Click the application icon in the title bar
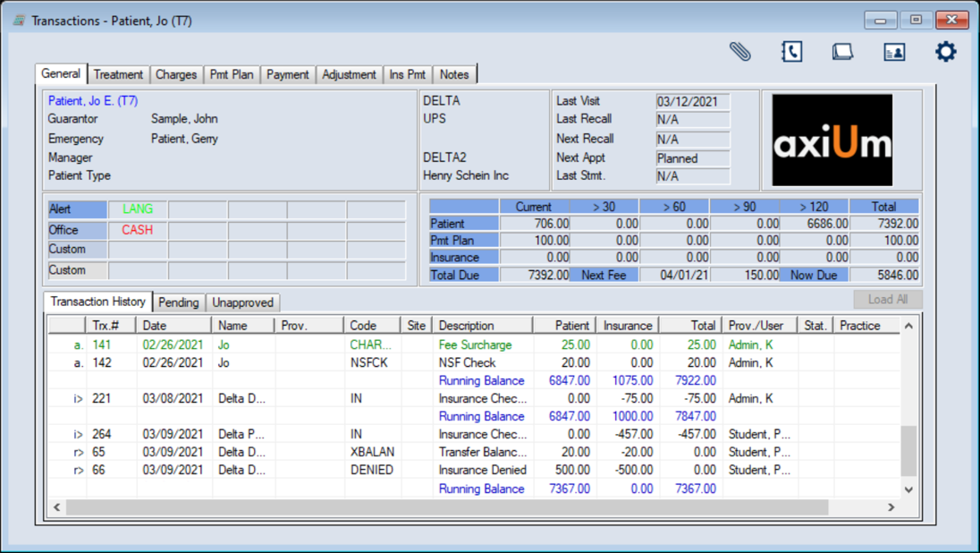The height and width of the screenshot is (553, 980). click(x=18, y=20)
